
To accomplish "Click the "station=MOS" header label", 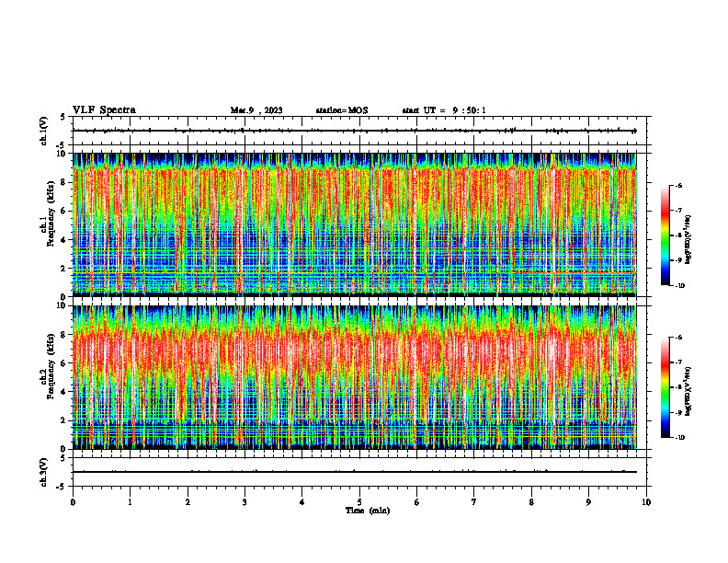I will pyautogui.click(x=342, y=110).
